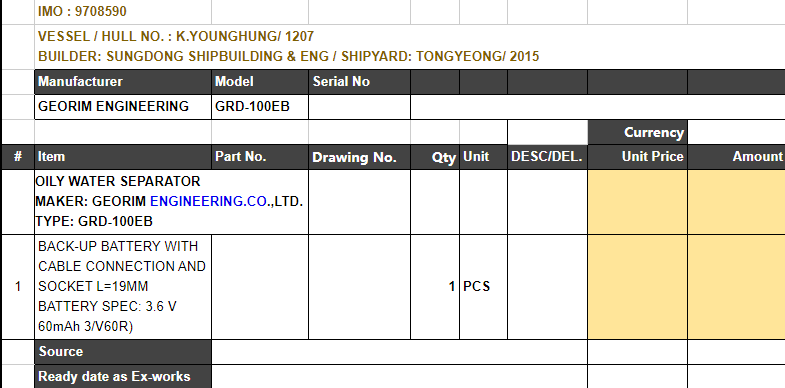Select the GEORIM ENGINEERING manufacturer cell
The image size is (785, 388).
click(x=123, y=107)
